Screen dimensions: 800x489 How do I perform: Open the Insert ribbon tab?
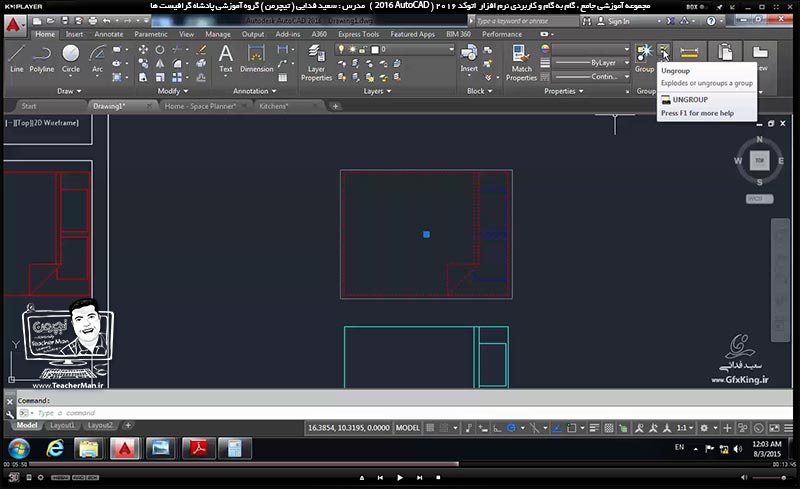tap(74, 34)
